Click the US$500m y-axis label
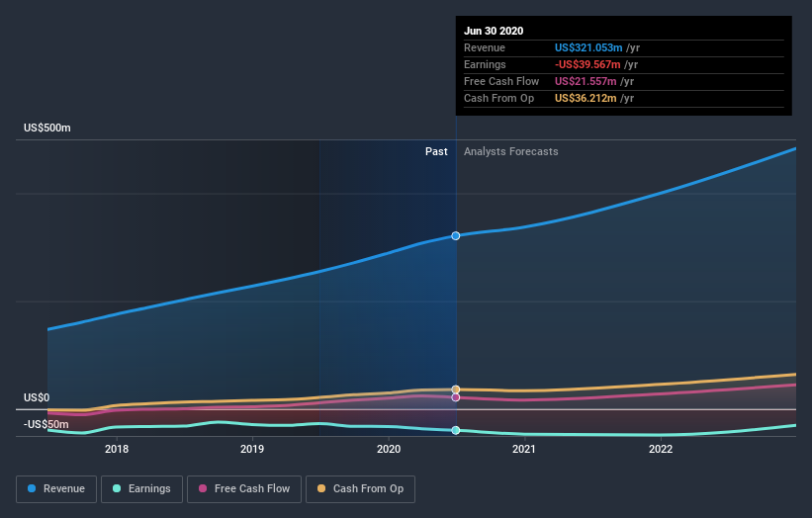This screenshot has width=812, height=518. coord(47,128)
